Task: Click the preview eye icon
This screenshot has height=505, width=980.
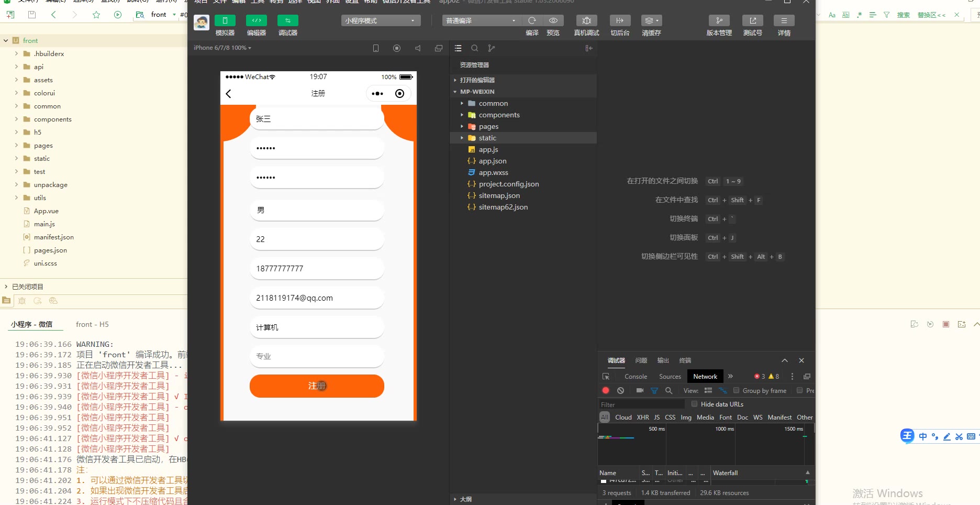Action: tap(553, 20)
